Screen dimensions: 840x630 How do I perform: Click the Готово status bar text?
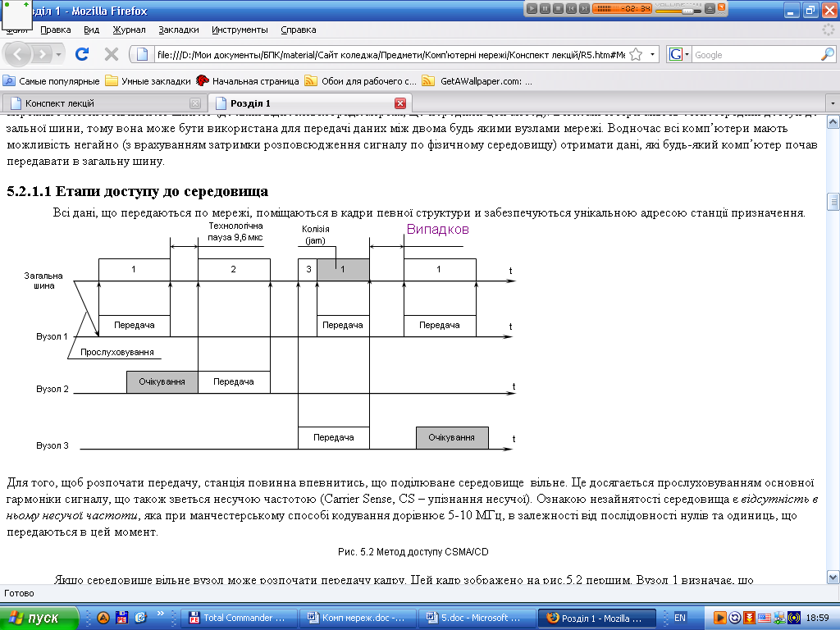[20, 593]
